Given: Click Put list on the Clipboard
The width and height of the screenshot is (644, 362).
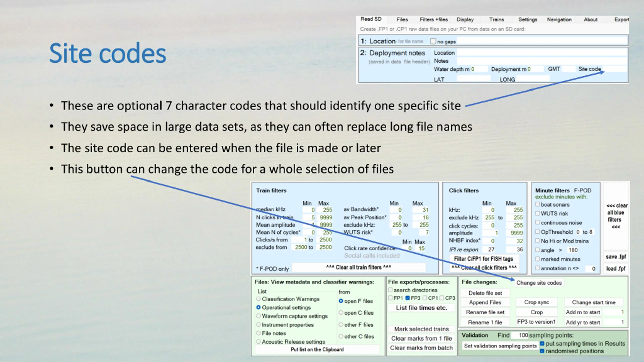Looking at the screenshot, I should [x=317, y=349].
